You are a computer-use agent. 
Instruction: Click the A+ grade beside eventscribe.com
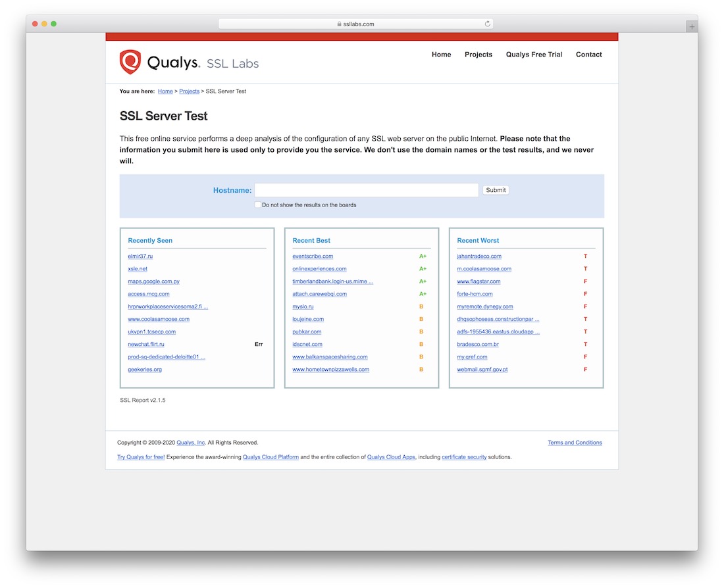(423, 256)
